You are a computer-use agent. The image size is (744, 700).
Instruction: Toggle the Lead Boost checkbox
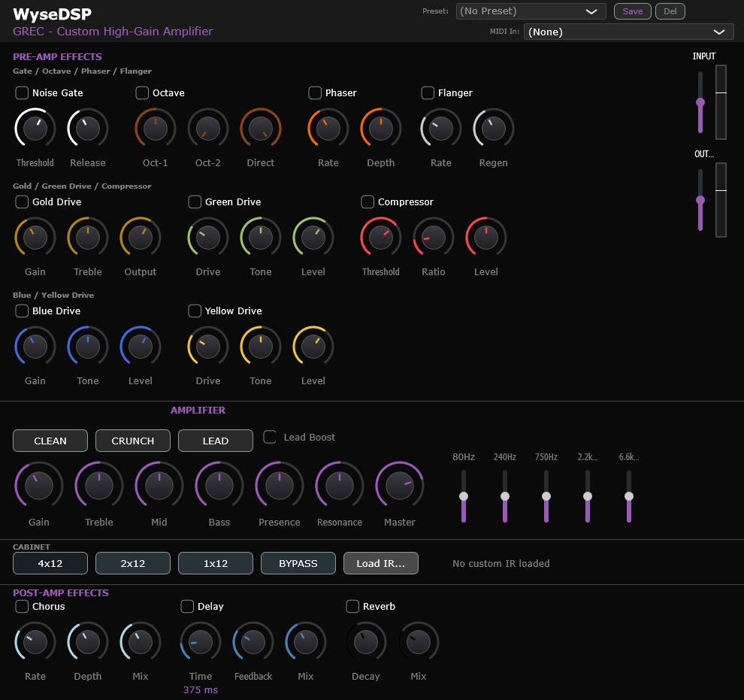coord(270,437)
